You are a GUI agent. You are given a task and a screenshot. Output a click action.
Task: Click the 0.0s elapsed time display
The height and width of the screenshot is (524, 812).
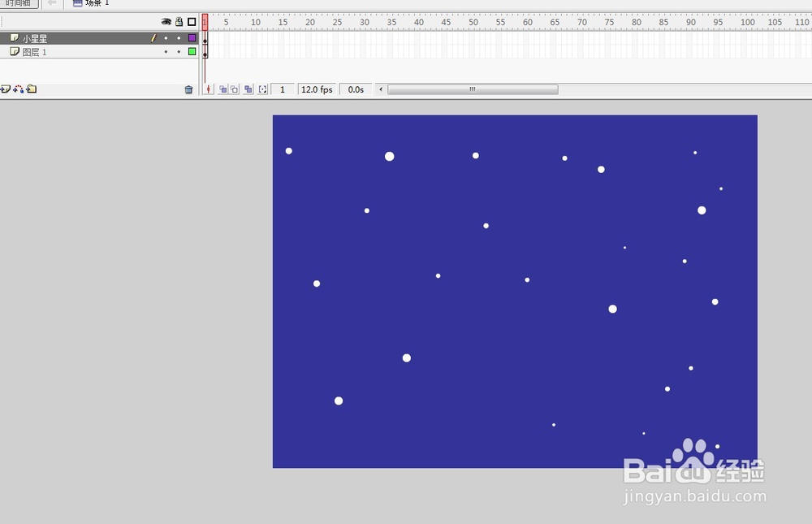tap(356, 89)
